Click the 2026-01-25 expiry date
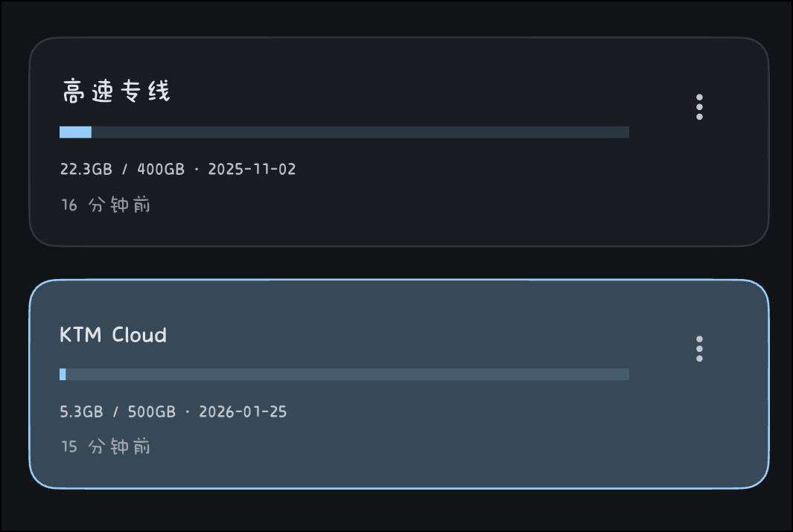793x532 pixels. click(243, 411)
